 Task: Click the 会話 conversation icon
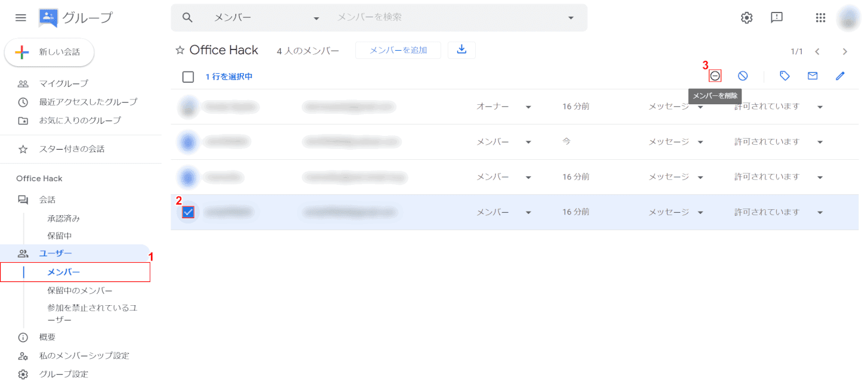(x=23, y=200)
